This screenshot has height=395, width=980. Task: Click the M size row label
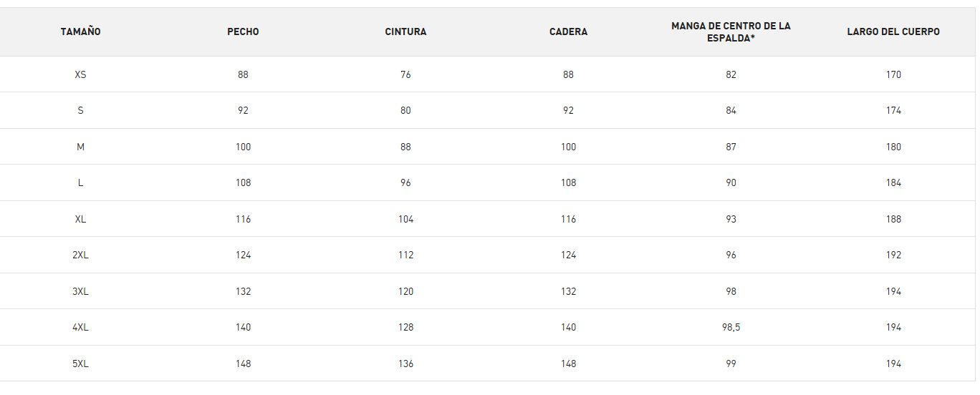(80, 147)
